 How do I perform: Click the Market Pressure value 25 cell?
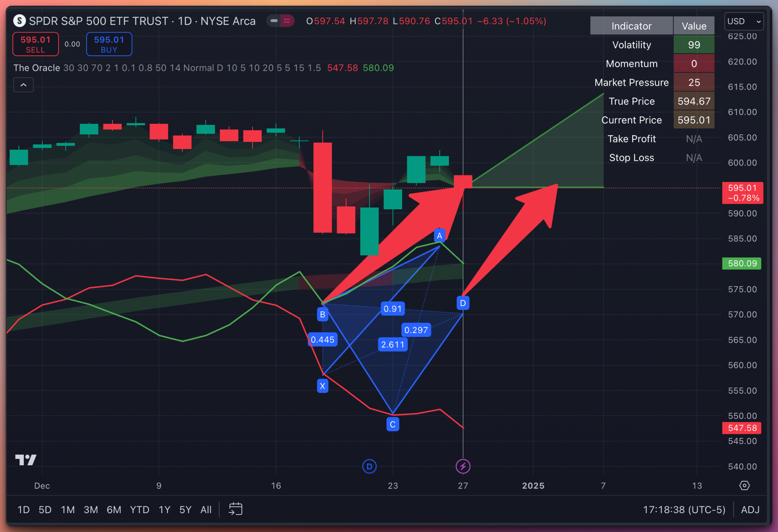(x=694, y=82)
